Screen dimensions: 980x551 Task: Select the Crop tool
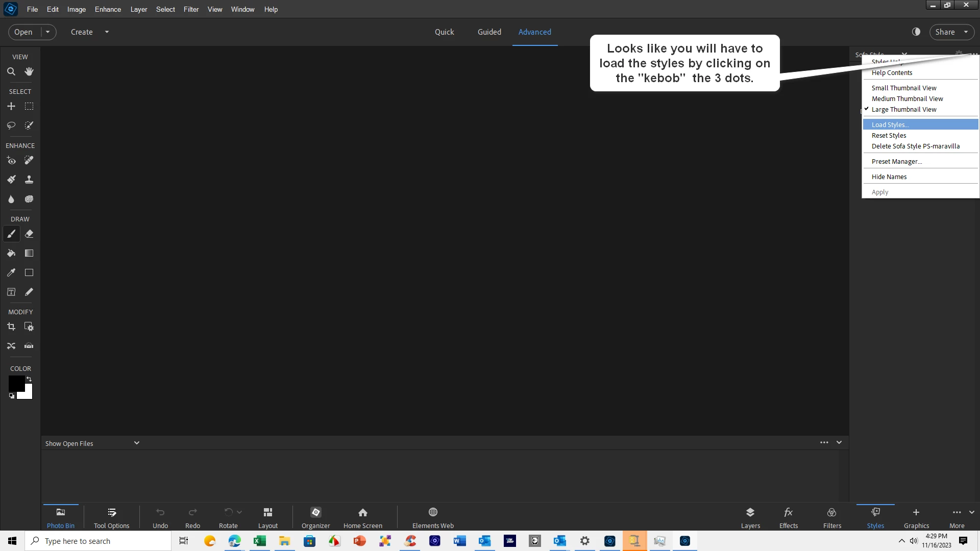pyautogui.click(x=11, y=327)
